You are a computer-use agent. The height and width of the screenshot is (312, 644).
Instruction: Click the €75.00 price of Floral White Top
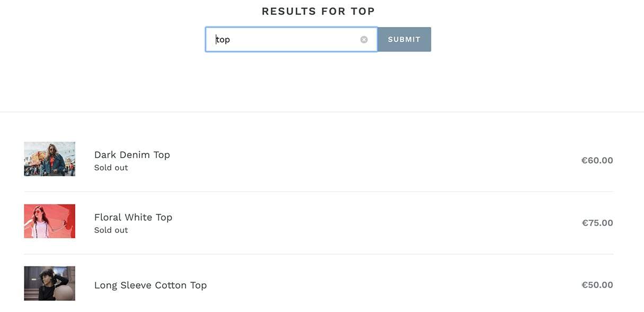click(597, 222)
